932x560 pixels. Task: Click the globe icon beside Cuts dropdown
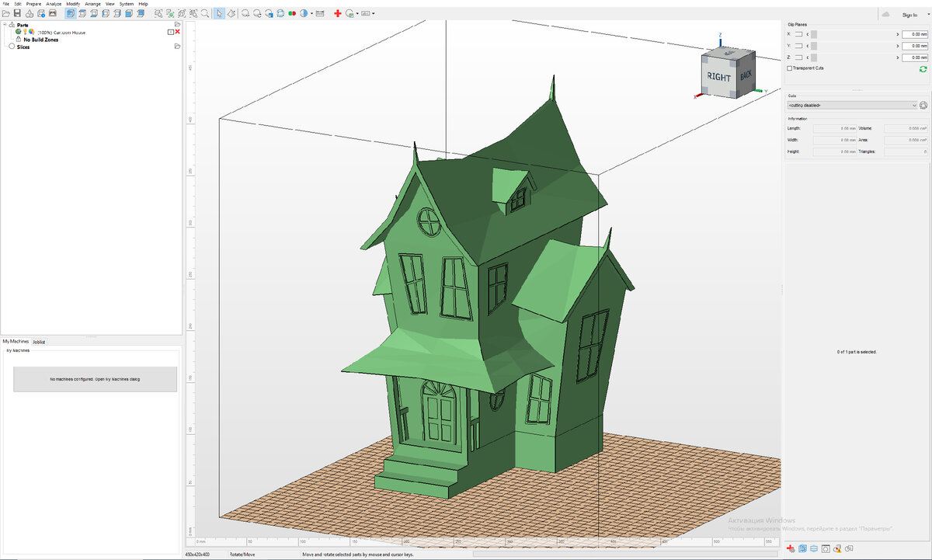tap(923, 105)
